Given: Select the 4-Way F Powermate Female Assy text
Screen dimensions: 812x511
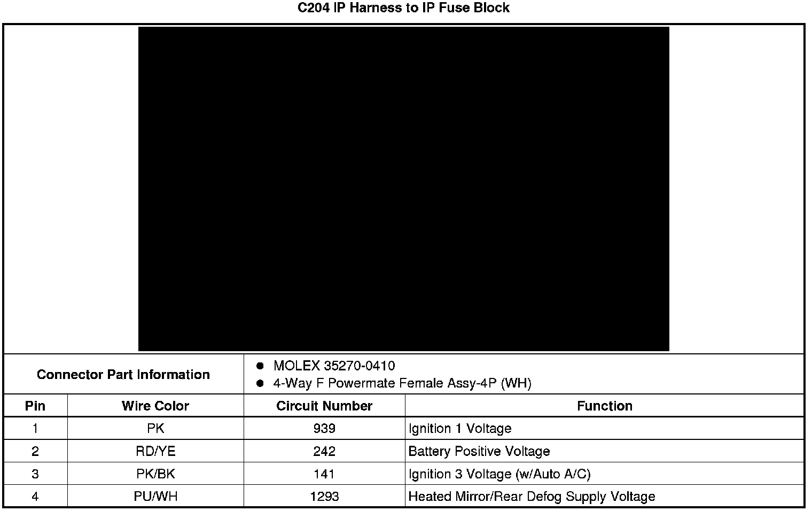Looking at the screenshot, I should tap(402, 383).
